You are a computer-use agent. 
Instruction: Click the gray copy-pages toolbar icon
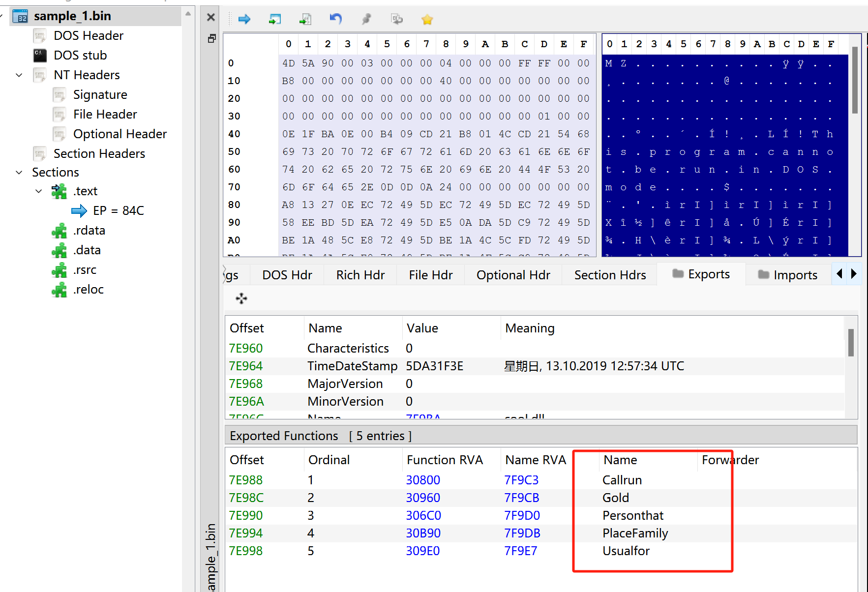(x=397, y=19)
